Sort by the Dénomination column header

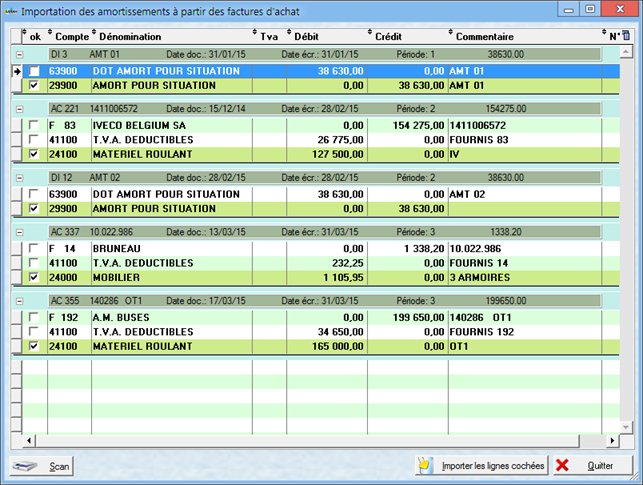click(172, 36)
